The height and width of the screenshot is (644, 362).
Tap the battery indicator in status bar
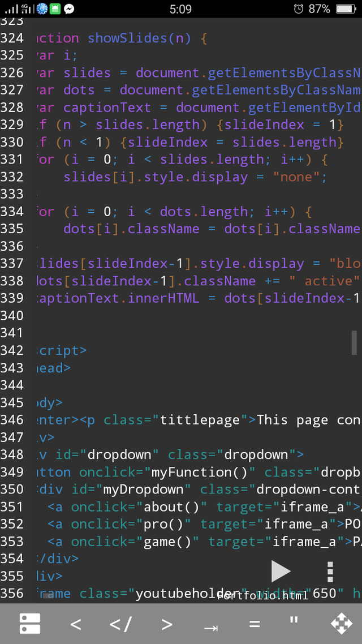click(x=346, y=8)
